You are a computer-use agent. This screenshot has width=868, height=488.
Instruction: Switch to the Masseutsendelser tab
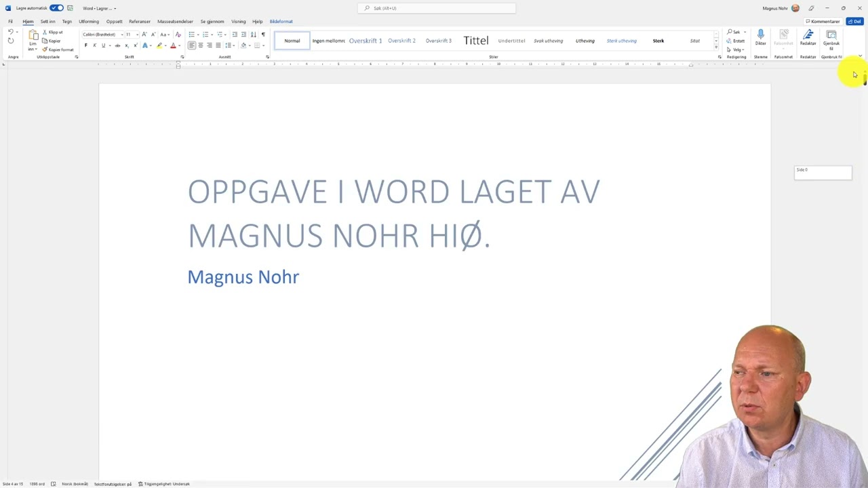(175, 22)
